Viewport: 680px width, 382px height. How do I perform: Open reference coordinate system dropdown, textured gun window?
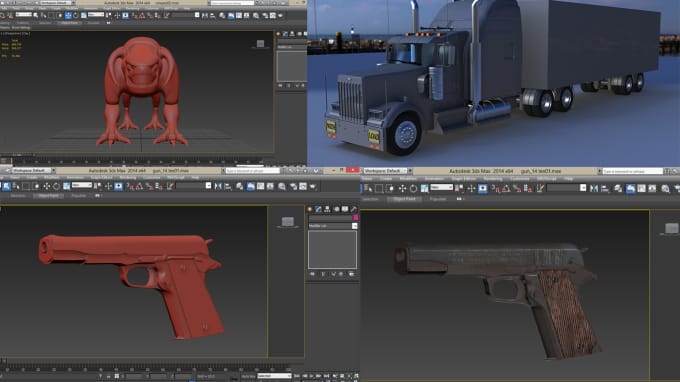pos(441,187)
